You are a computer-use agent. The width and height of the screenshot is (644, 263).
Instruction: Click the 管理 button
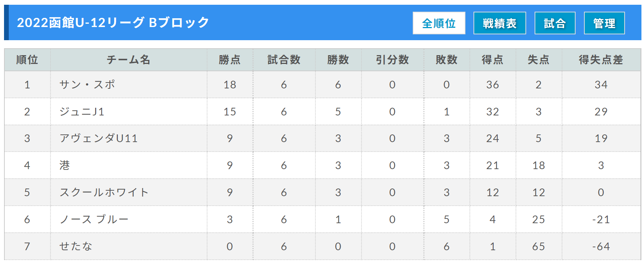[604, 23]
